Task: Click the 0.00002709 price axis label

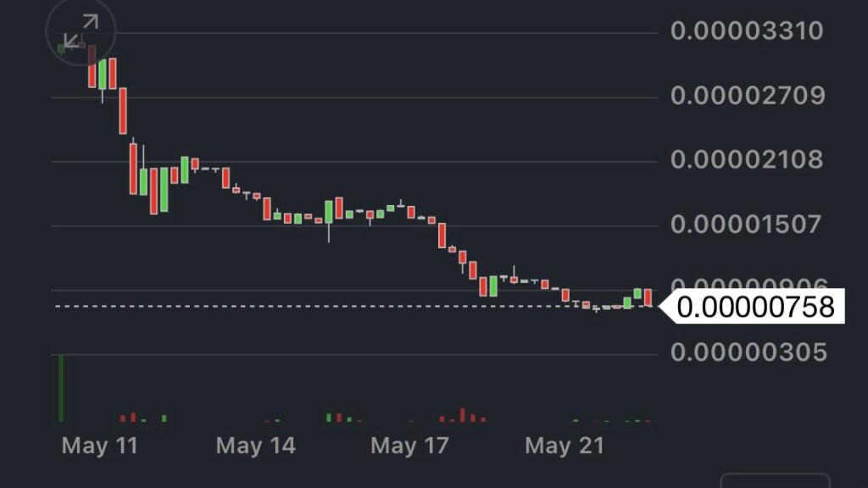Action: (x=747, y=96)
